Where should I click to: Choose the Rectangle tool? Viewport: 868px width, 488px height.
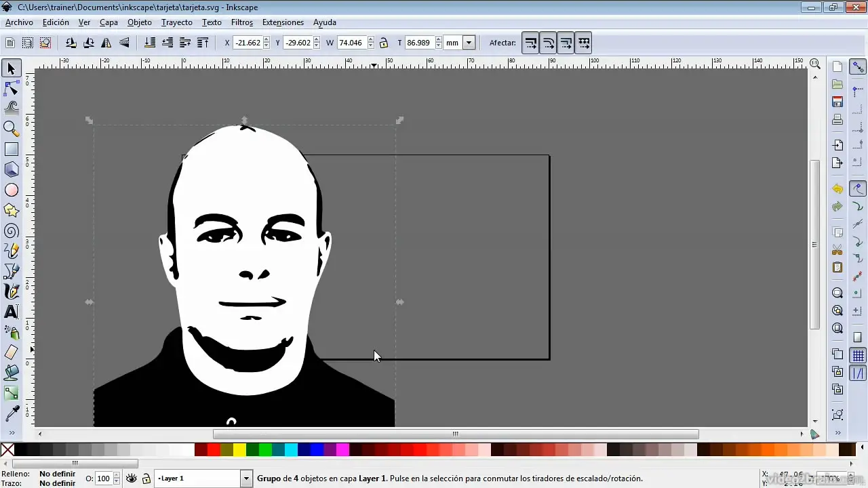[x=12, y=149]
